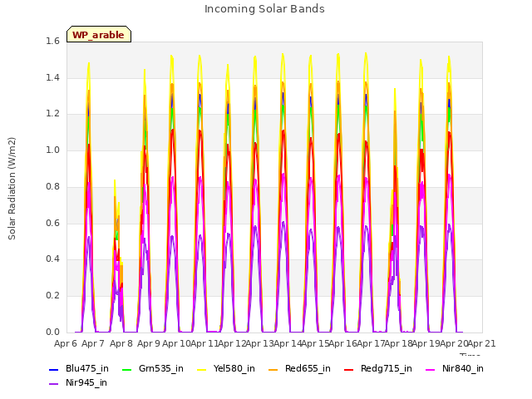The image size is (532, 399).
Task: Click the 0.0 y-axis tick label
Action: click(x=52, y=332)
